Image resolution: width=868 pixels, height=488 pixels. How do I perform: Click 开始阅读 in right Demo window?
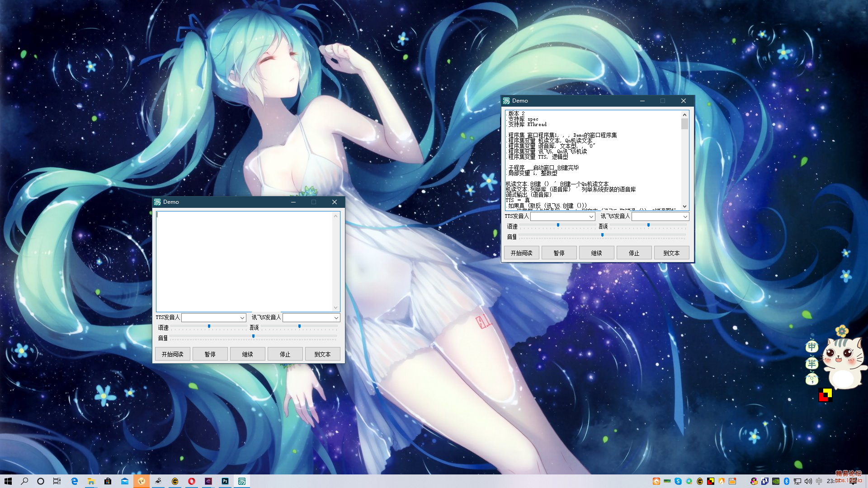[x=521, y=253]
